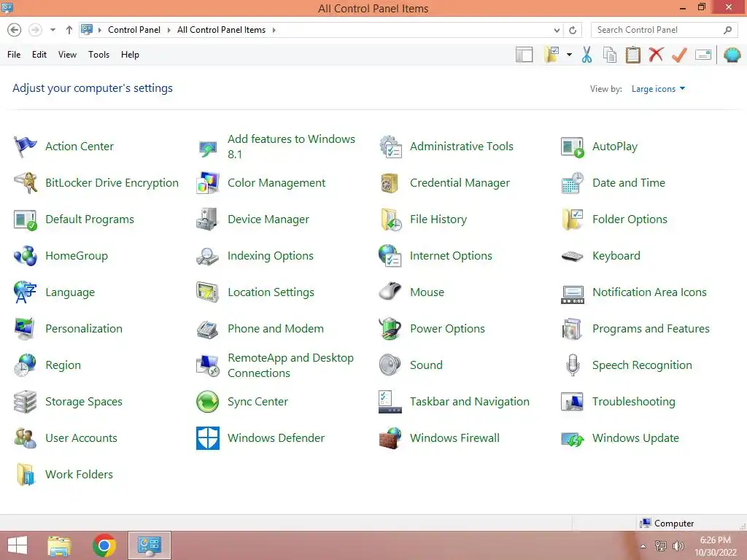Open the Help menu
The width and height of the screenshot is (747, 560).
(x=130, y=55)
